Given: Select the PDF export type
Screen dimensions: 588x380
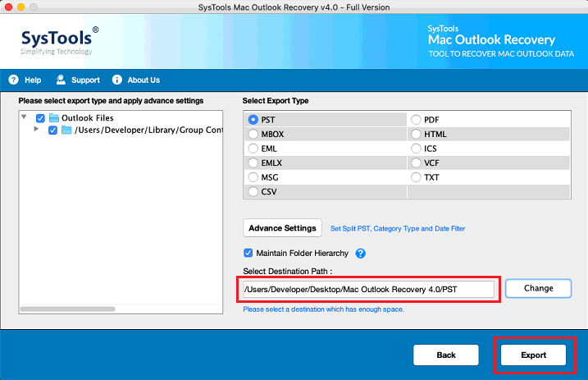Looking at the screenshot, I should click(416, 120).
